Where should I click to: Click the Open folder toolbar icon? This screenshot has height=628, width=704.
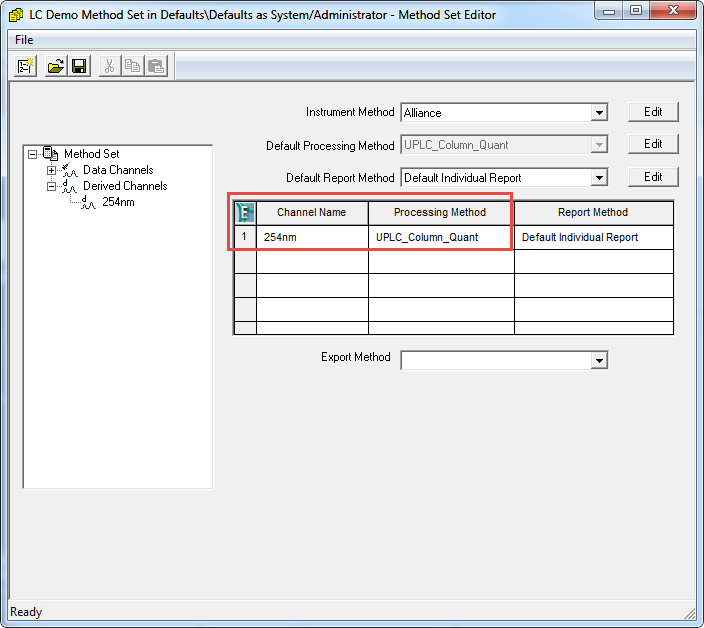click(56, 66)
